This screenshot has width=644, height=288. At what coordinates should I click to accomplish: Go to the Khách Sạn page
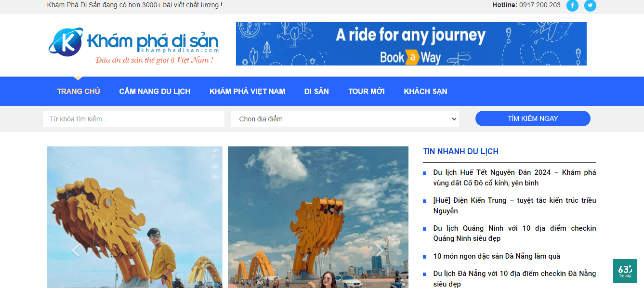(425, 92)
